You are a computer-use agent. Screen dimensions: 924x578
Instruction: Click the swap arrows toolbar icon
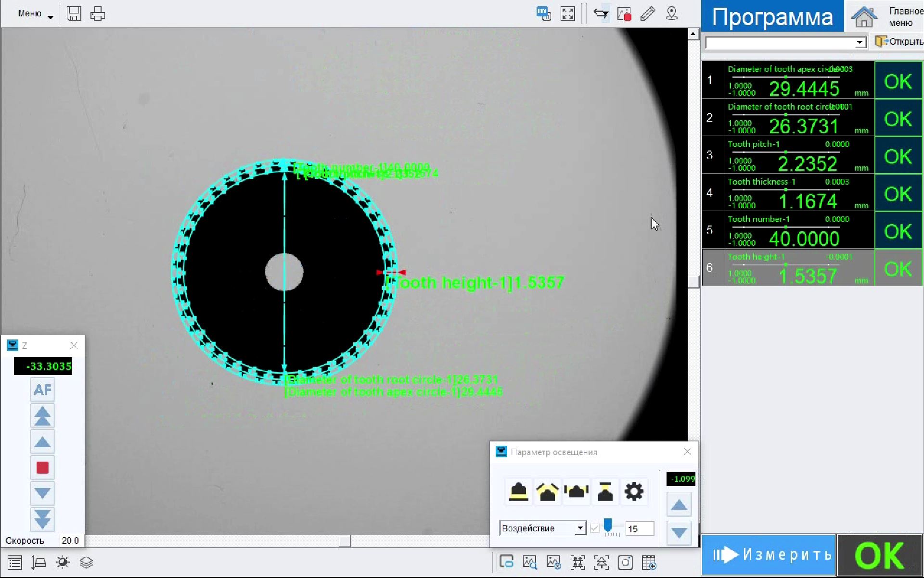point(601,13)
